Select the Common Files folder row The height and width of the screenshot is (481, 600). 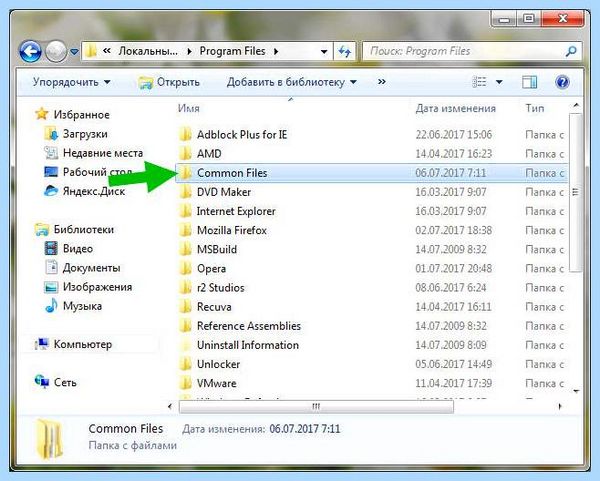point(371,173)
